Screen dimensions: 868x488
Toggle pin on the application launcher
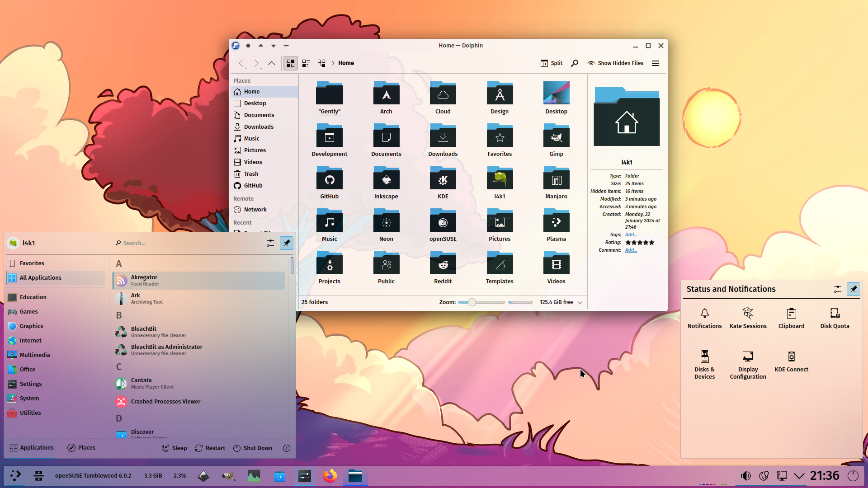tap(287, 243)
